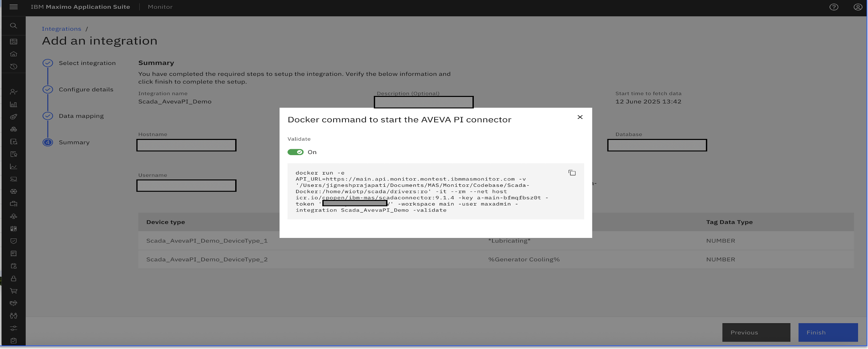Open the hamburger navigation menu
This screenshot has width=868, height=349.
[13, 7]
